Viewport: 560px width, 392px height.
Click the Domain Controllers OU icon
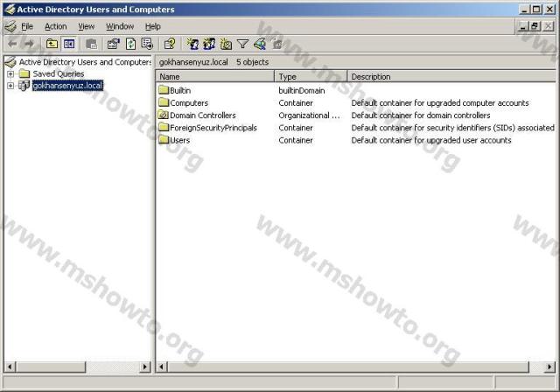[x=164, y=115]
